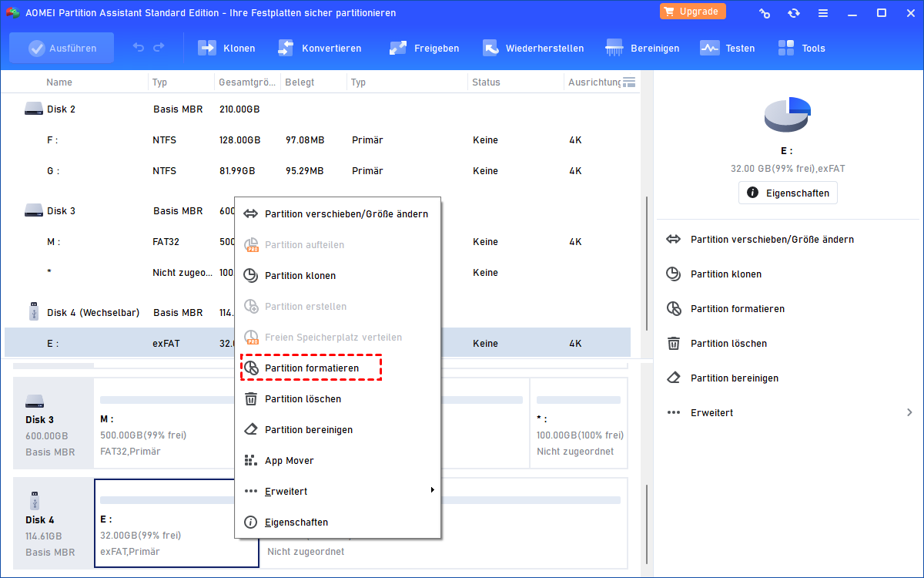Expand Erweitert submenu in context menu
924x578 pixels.
point(337,491)
